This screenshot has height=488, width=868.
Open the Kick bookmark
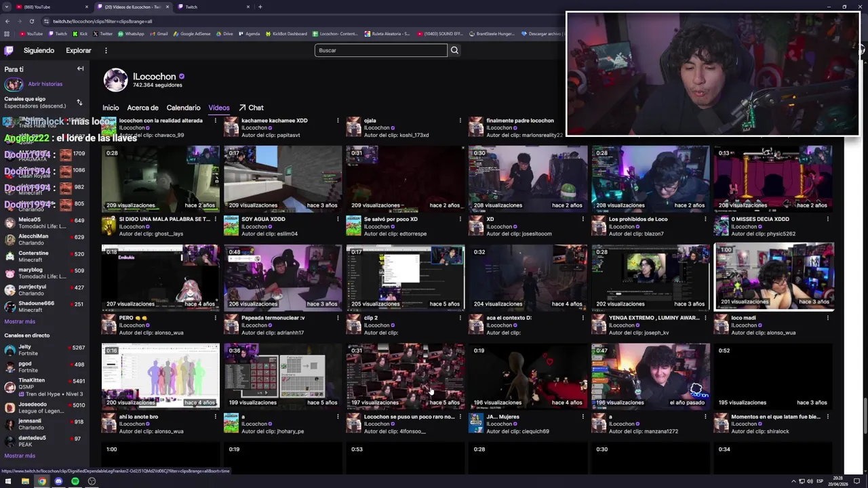pyautogui.click(x=81, y=34)
